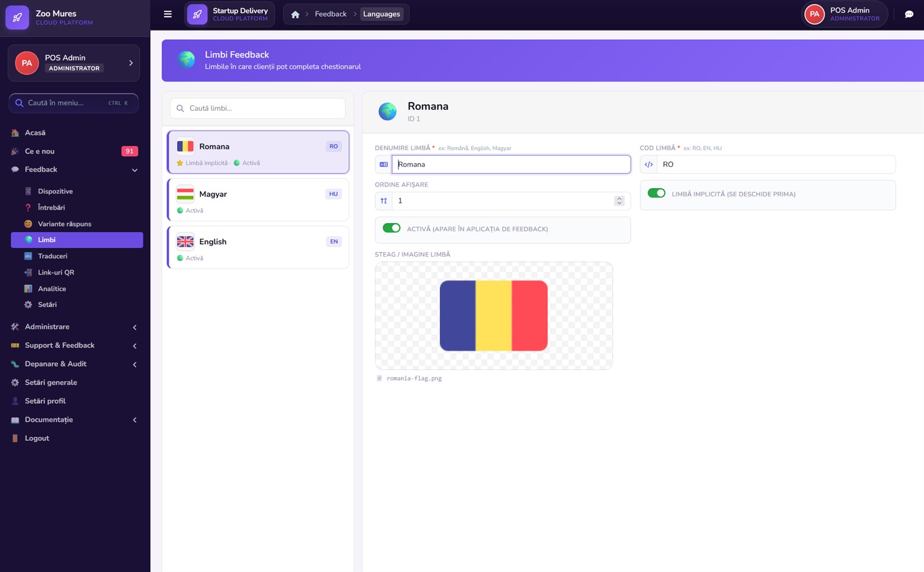The height and width of the screenshot is (572, 924).
Task: Click the Caută limbi search field
Action: pos(258,108)
